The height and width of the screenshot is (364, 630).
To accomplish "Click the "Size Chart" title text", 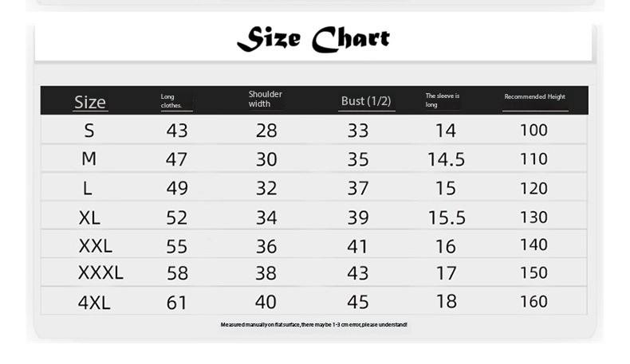I will pyautogui.click(x=313, y=39).
